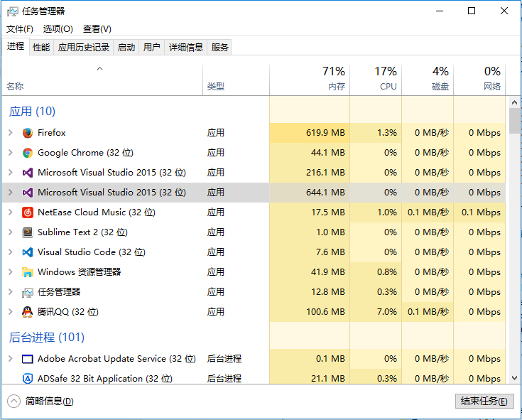Select the Sublime Text 2 (32 位) name
The image size is (522, 420).
tap(82, 232)
